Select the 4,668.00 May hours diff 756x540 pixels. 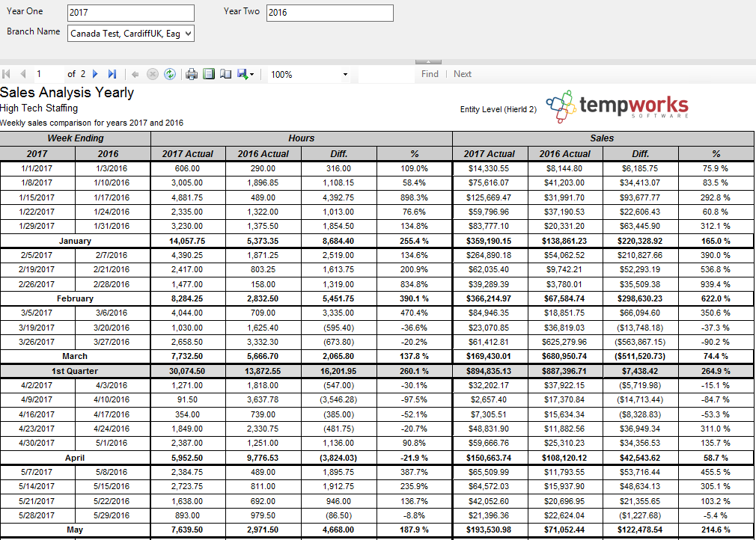pyautogui.click(x=338, y=530)
